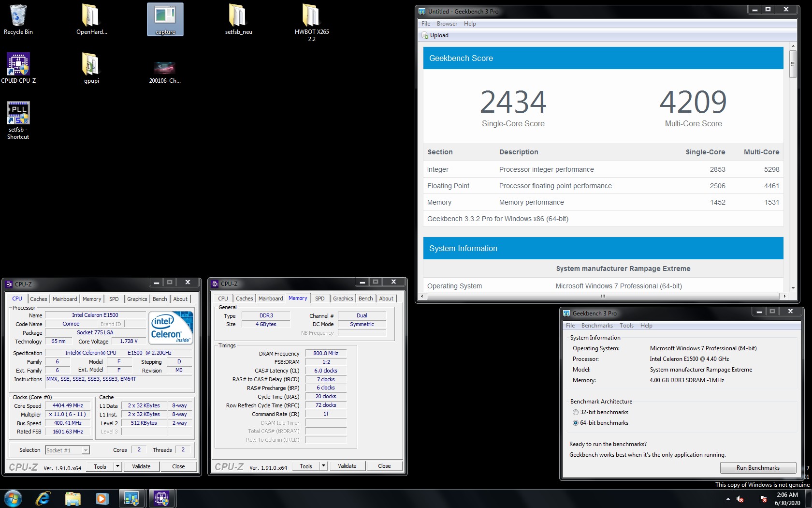Viewport: 812px width, 508px height.
Task: Click the scroll down arrow in Geekbench results
Action: [793, 288]
